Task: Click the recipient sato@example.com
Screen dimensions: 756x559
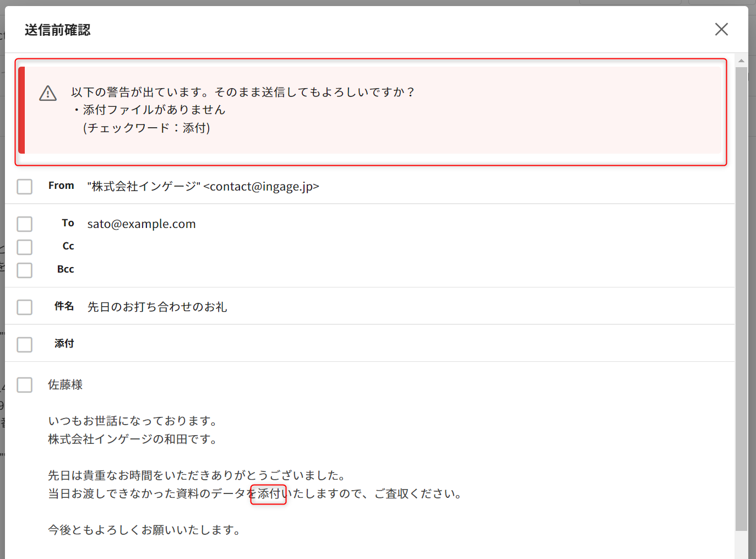Action: [142, 224]
